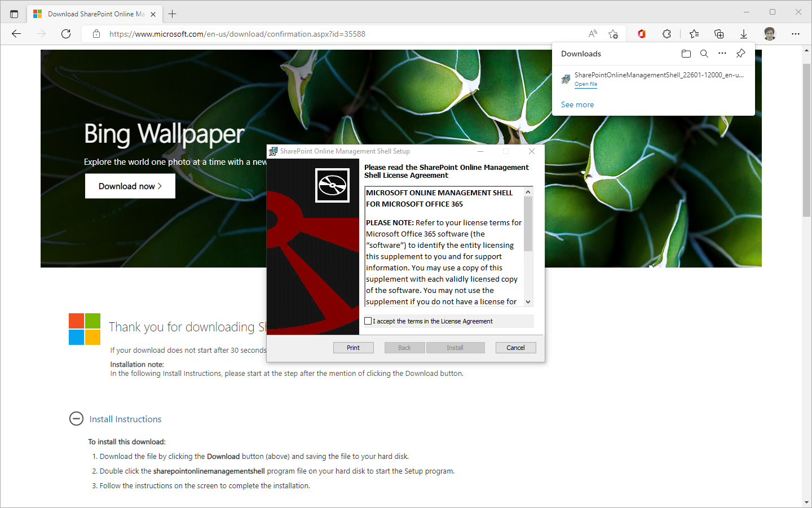Open the Office extension icon
812x508 pixels.
pos(641,34)
